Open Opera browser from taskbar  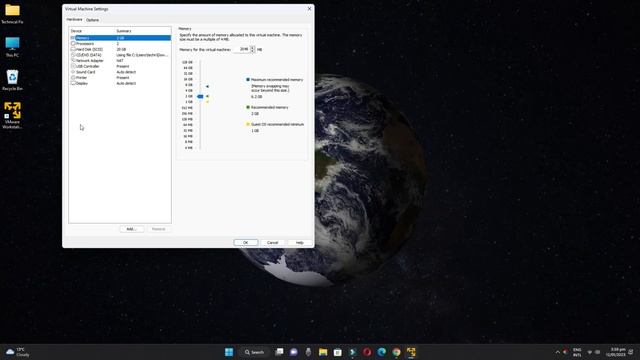[367, 352]
